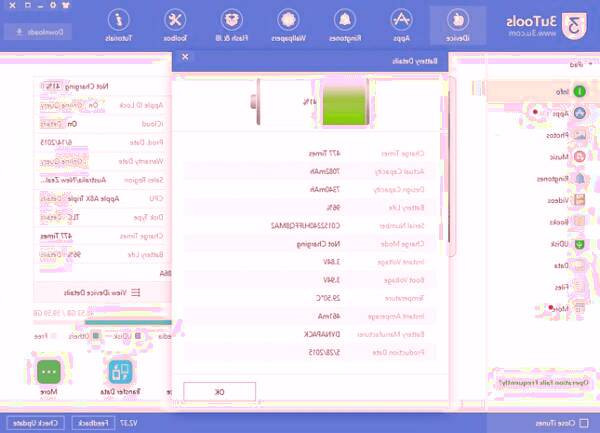The image size is (600, 433).
Task: Select the Battery Manufacturer DYNAPACK row
Action: coord(310,334)
